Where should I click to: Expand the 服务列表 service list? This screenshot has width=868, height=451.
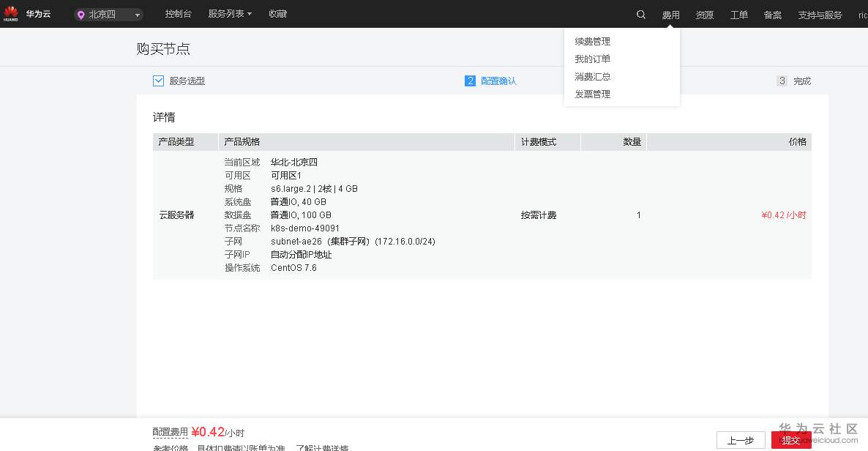click(230, 14)
